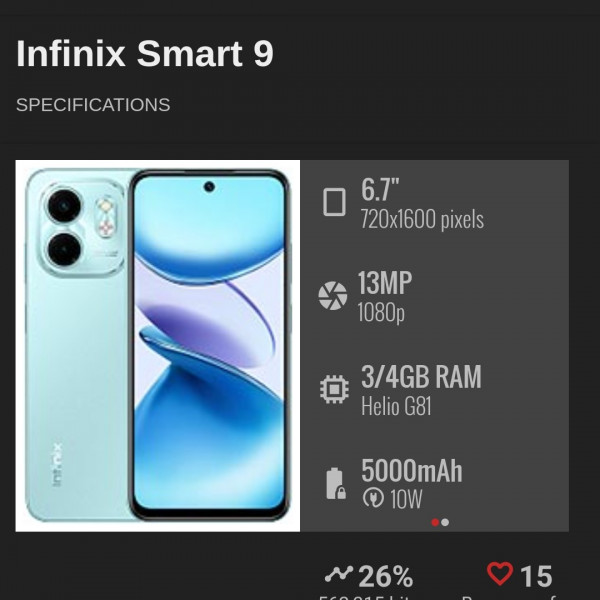Click the display size screen icon

coord(334,202)
